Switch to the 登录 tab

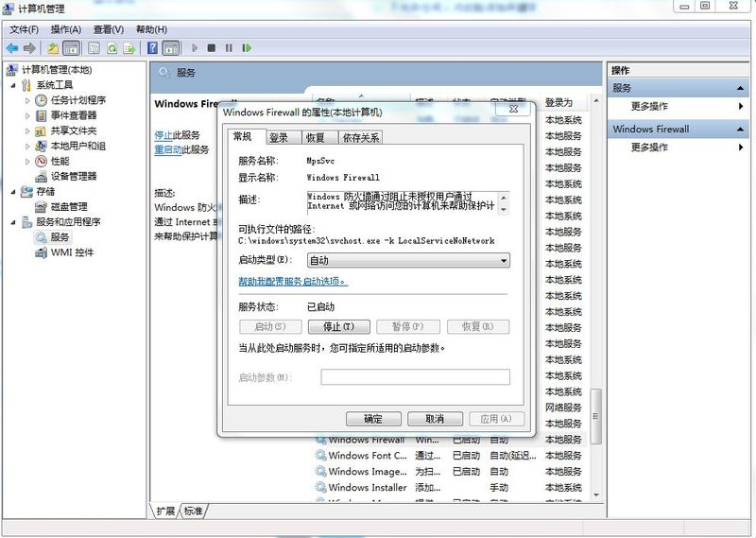tap(279, 137)
